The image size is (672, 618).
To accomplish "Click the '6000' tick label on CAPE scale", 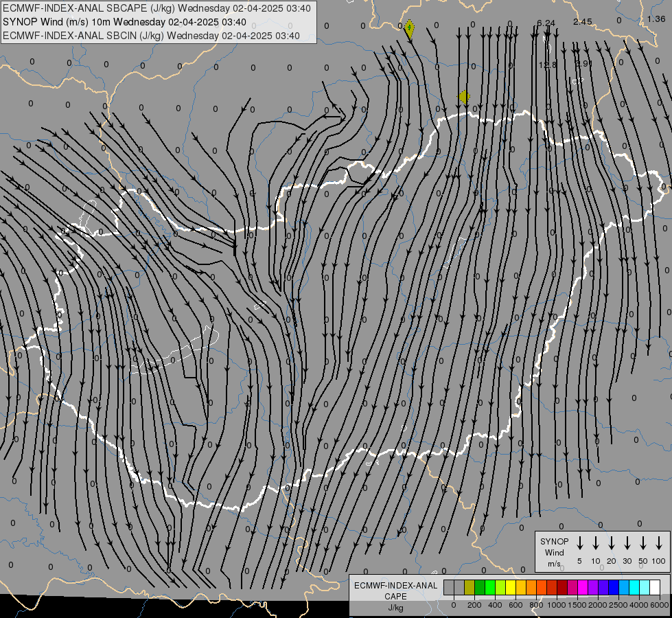I will (659, 605).
